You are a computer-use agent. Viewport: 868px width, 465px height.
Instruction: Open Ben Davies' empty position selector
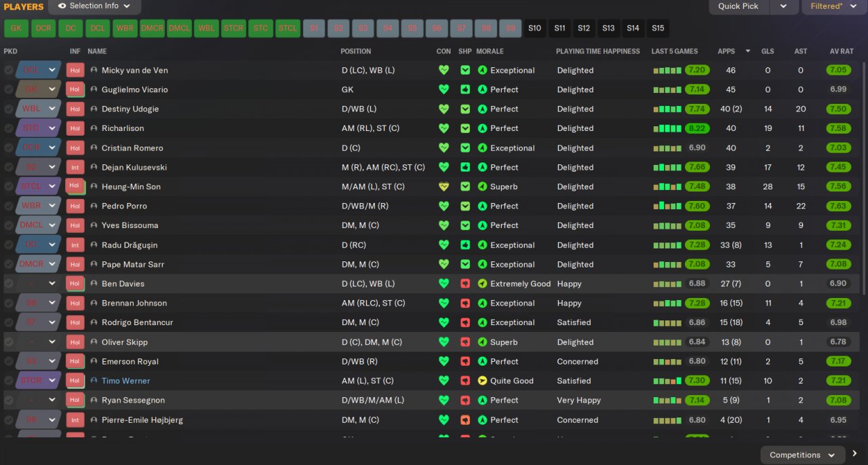[x=38, y=284]
